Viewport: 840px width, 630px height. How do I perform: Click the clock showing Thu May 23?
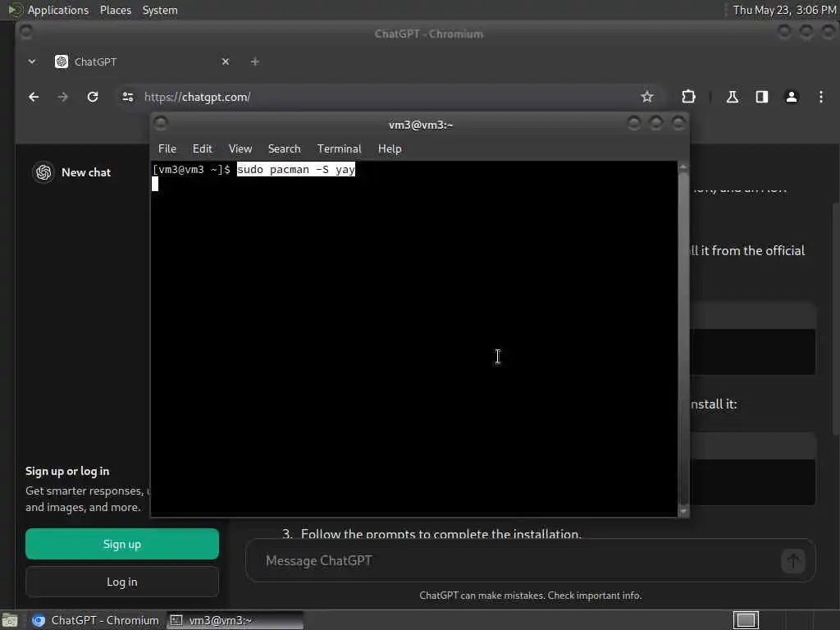click(784, 10)
